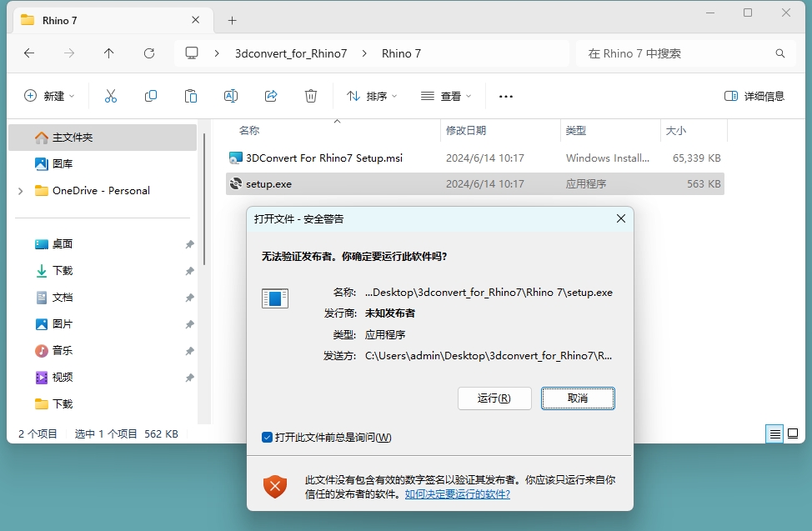Select 主文件夹 in the sidebar
This screenshot has width=812, height=531.
[103, 138]
